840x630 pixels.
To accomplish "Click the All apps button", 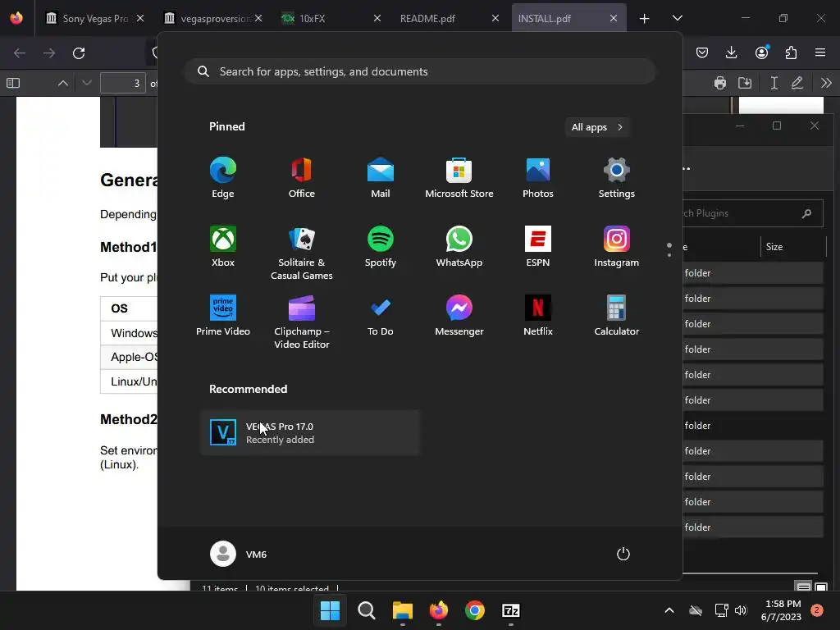I will click(597, 127).
